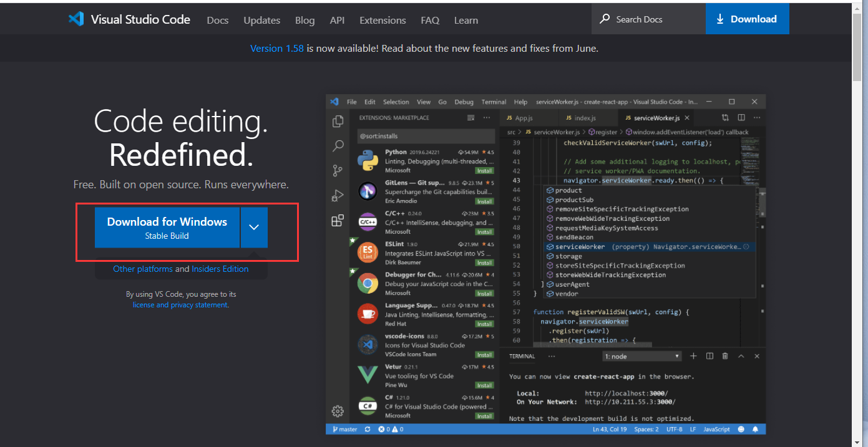Open the Explorer icon in the screenshot's activity bar
The height and width of the screenshot is (447, 868).
click(338, 121)
